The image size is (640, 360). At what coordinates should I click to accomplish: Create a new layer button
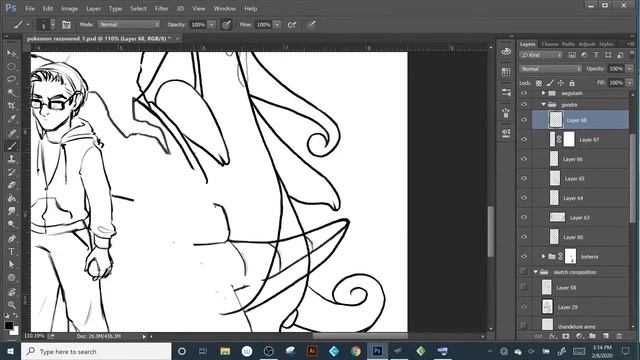(606, 336)
